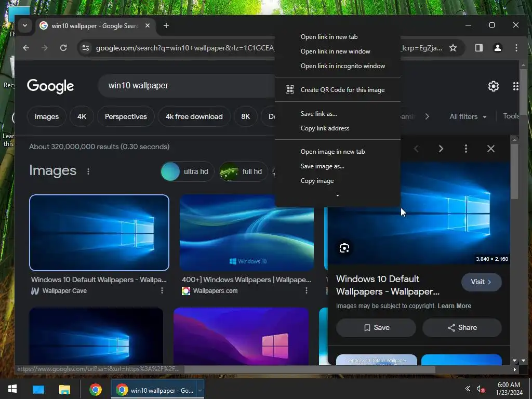Viewport: 532px width, 399px height.
Task: Search image with Google Lens icon
Action: click(344, 248)
